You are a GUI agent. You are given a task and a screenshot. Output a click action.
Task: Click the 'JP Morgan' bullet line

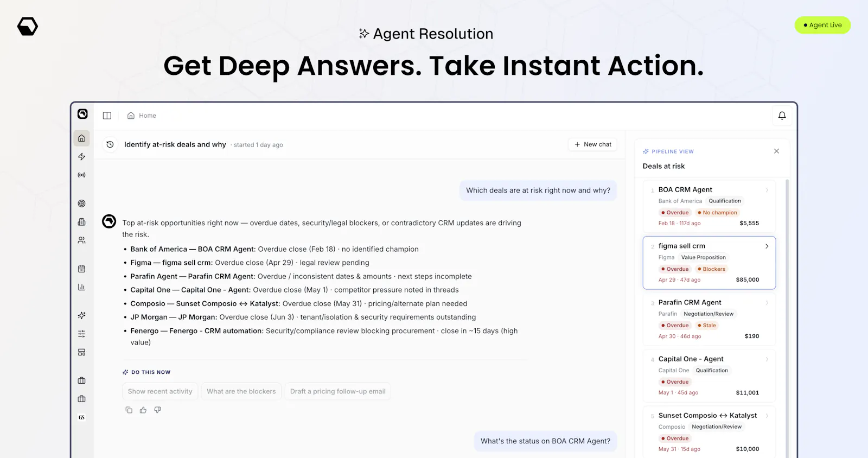[x=303, y=317]
